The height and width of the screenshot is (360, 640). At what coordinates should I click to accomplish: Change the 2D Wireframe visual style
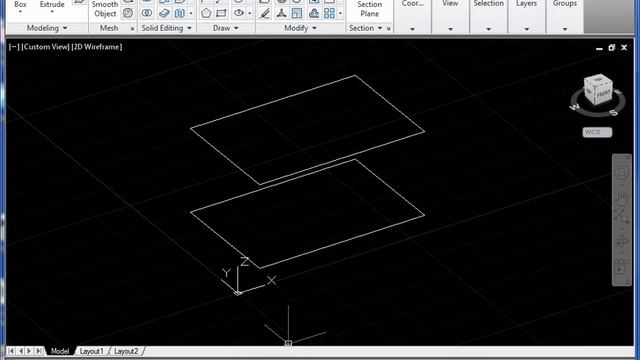(x=97, y=47)
